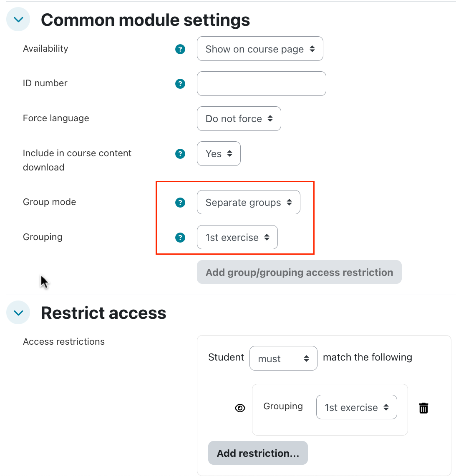Click the Grouping help icon
The image size is (456, 476).
[x=180, y=238]
